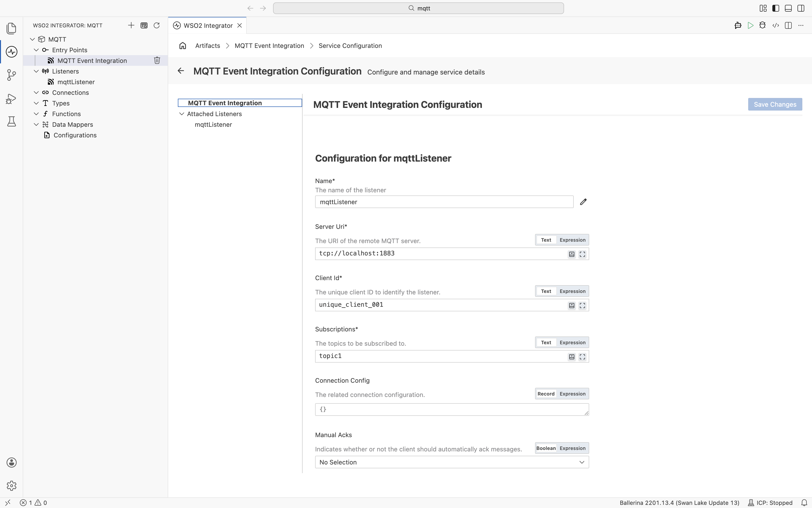Expand the Subscriptions editor to fullscreen
This screenshot has height=508, width=812.
click(582, 357)
